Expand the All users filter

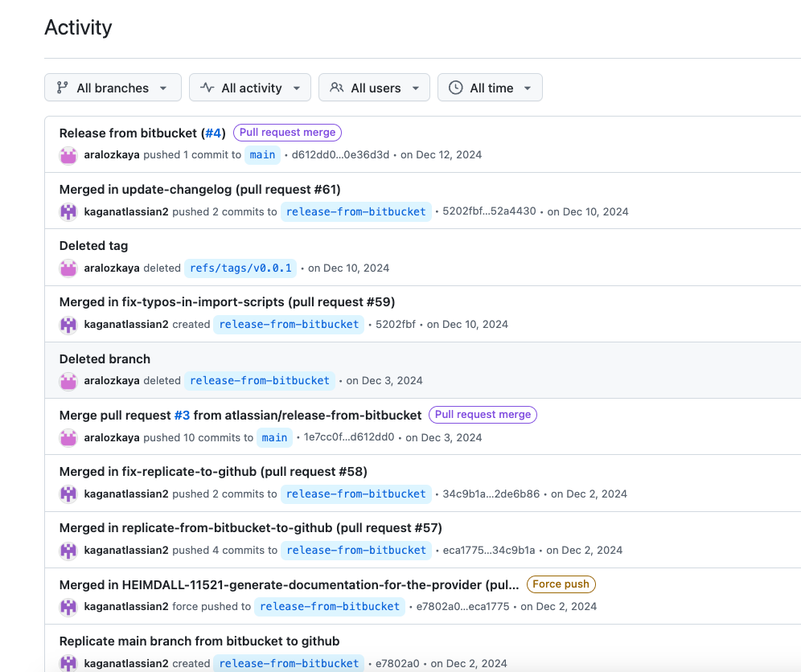[x=374, y=87]
